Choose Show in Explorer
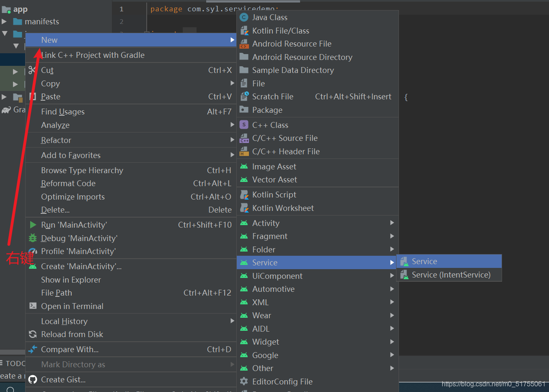549x392 pixels. tap(131, 280)
